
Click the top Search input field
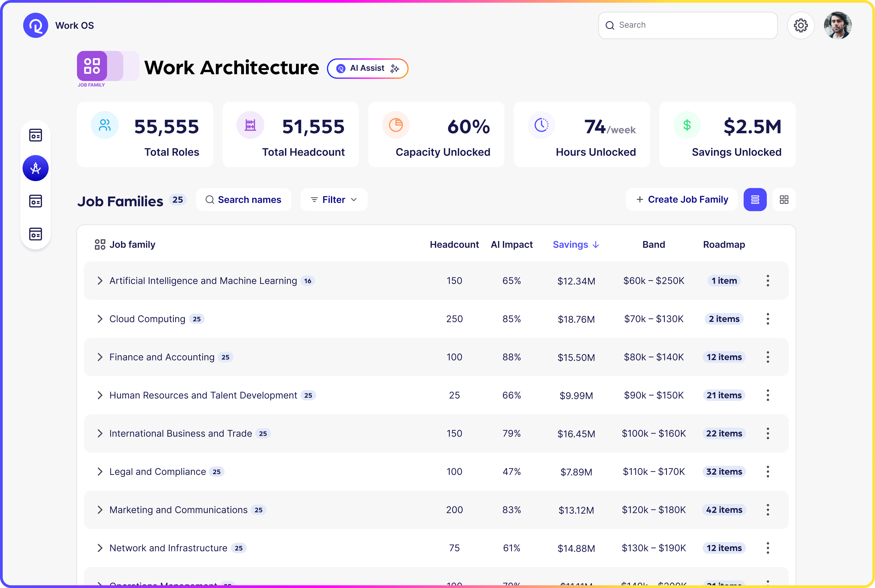click(x=687, y=25)
